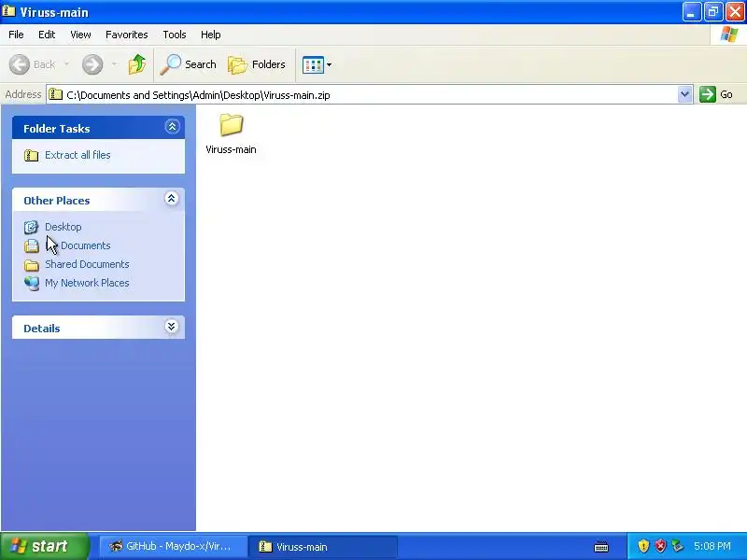Open the Edit menu
The height and width of the screenshot is (560, 747).
click(47, 35)
